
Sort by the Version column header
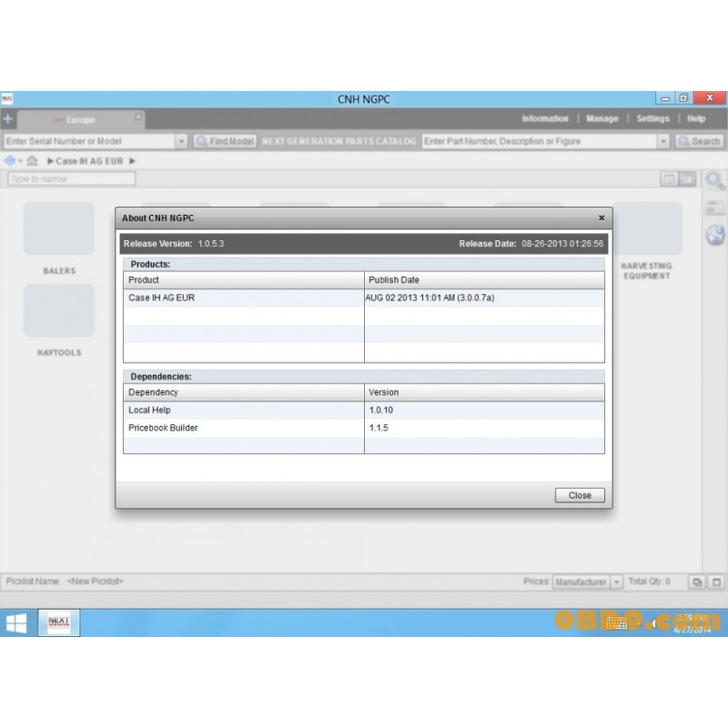[x=484, y=392]
